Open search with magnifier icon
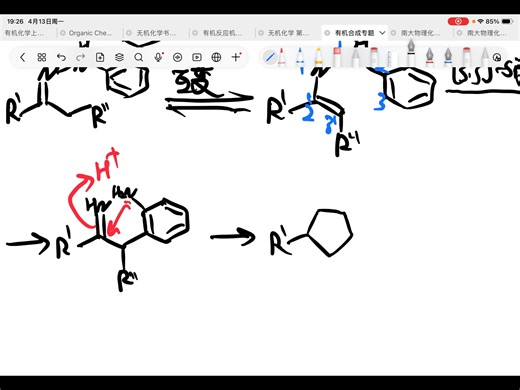The height and width of the screenshot is (390, 520). 139,57
